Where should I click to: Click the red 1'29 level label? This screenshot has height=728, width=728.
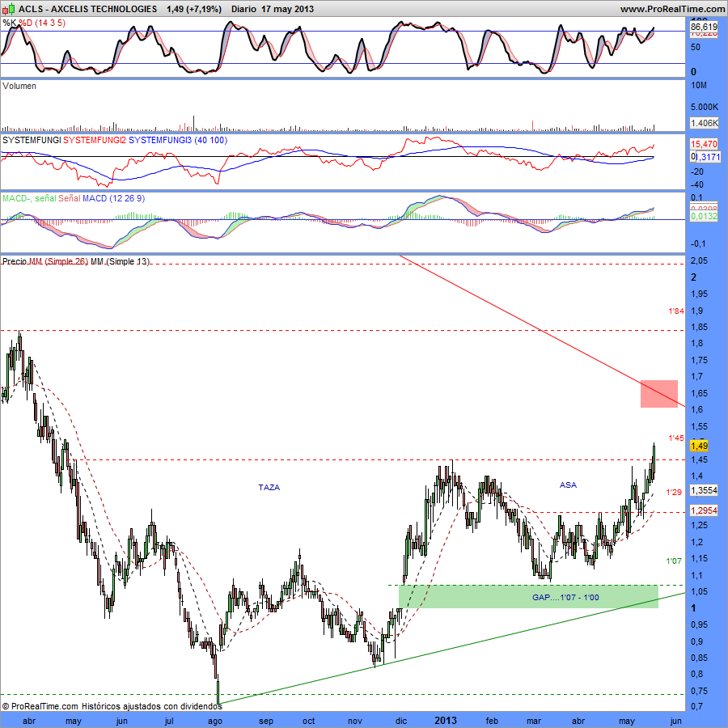coord(674,492)
